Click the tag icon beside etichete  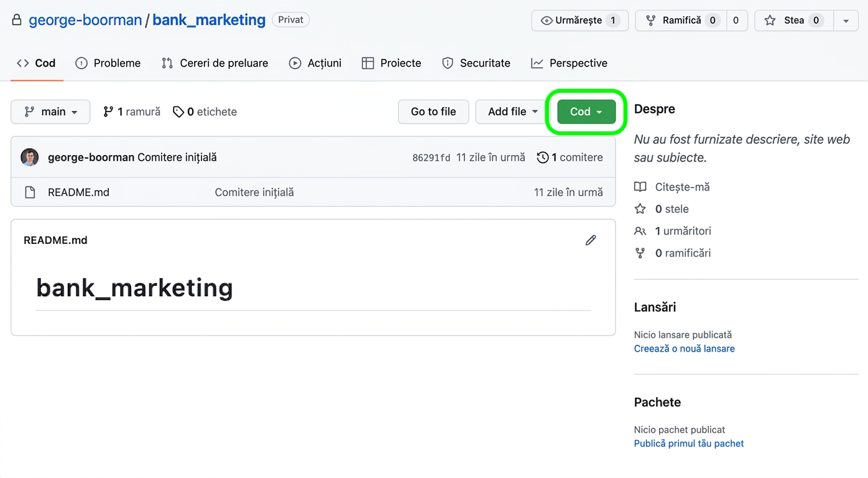coord(178,112)
